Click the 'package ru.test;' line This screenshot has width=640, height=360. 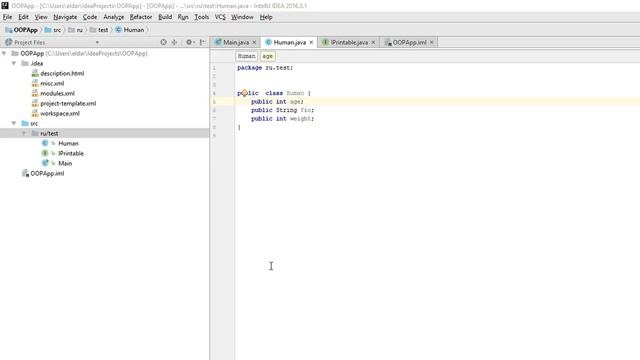[x=265, y=68]
